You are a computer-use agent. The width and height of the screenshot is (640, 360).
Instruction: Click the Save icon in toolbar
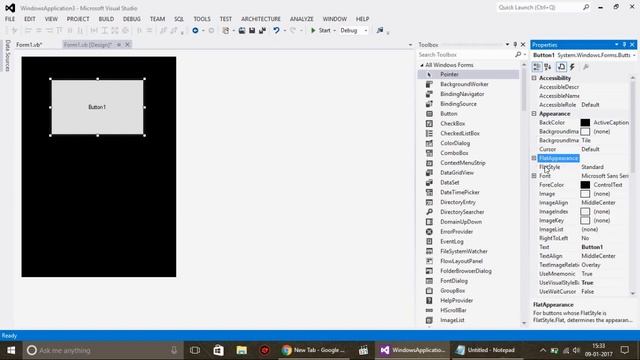coord(252,30)
